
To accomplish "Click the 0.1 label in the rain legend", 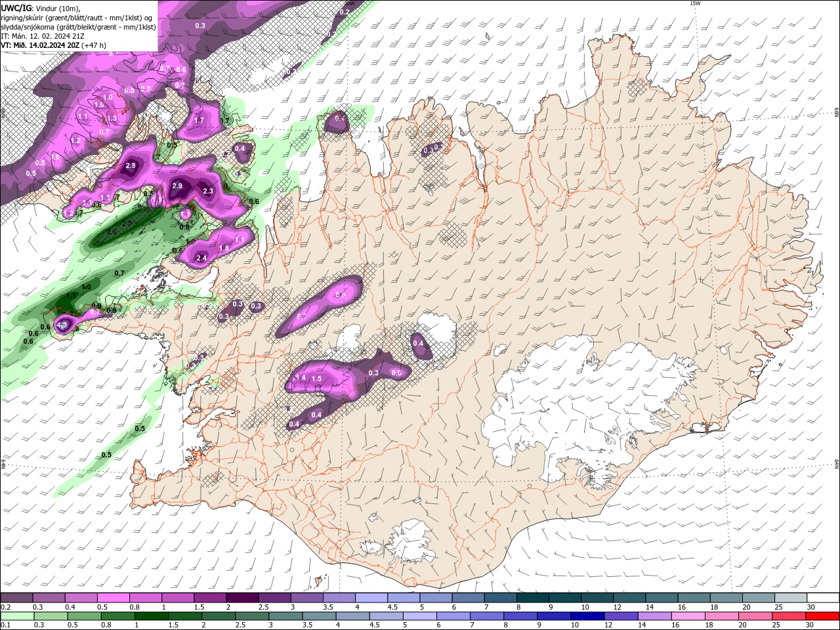I will [5, 625].
